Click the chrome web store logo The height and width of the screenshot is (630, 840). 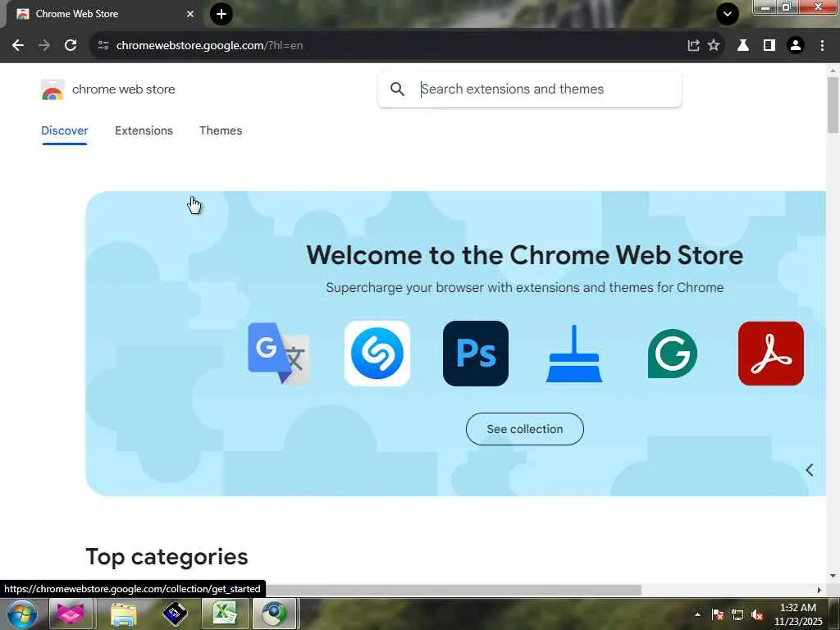click(x=52, y=89)
